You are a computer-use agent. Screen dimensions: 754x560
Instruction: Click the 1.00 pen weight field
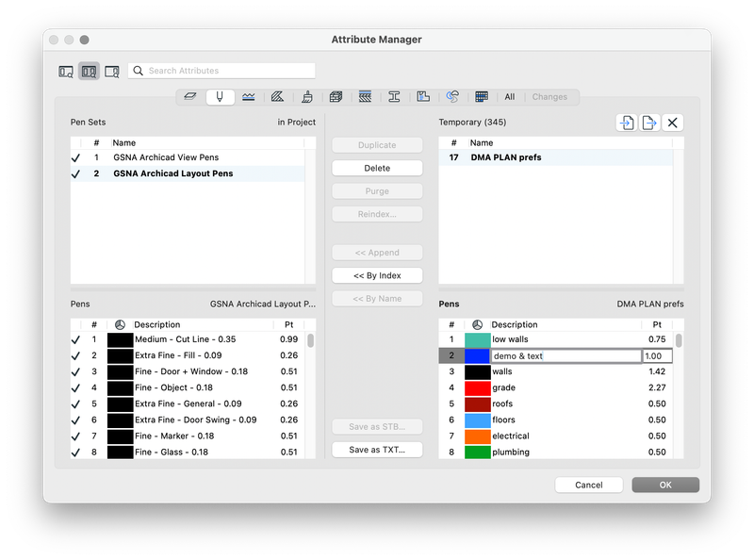[x=657, y=356]
